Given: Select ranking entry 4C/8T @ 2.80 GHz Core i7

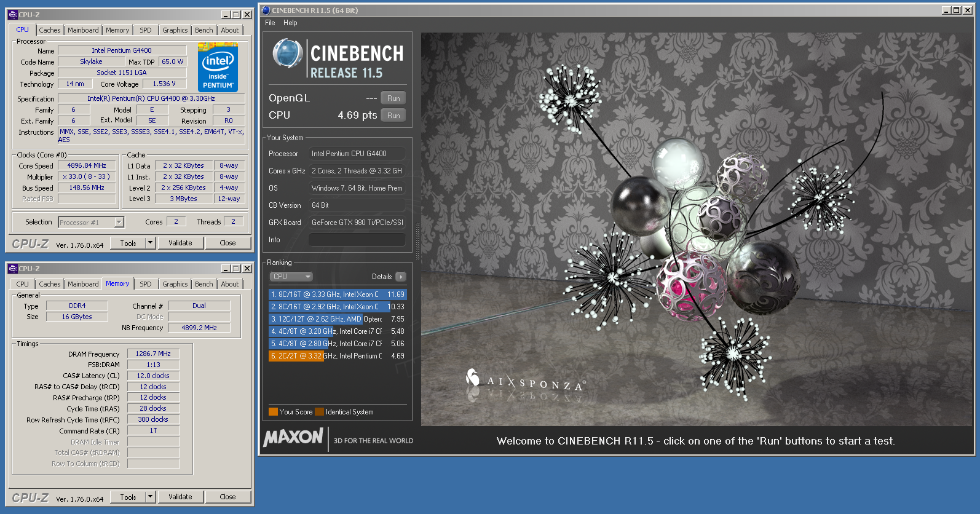Looking at the screenshot, I should 338,344.
